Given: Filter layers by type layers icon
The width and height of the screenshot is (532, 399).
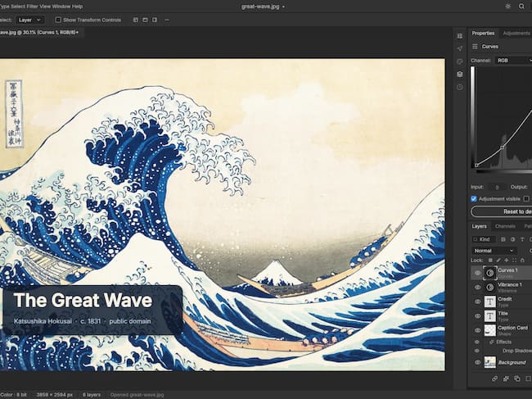Looking at the screenshot, I should point(522,239).
